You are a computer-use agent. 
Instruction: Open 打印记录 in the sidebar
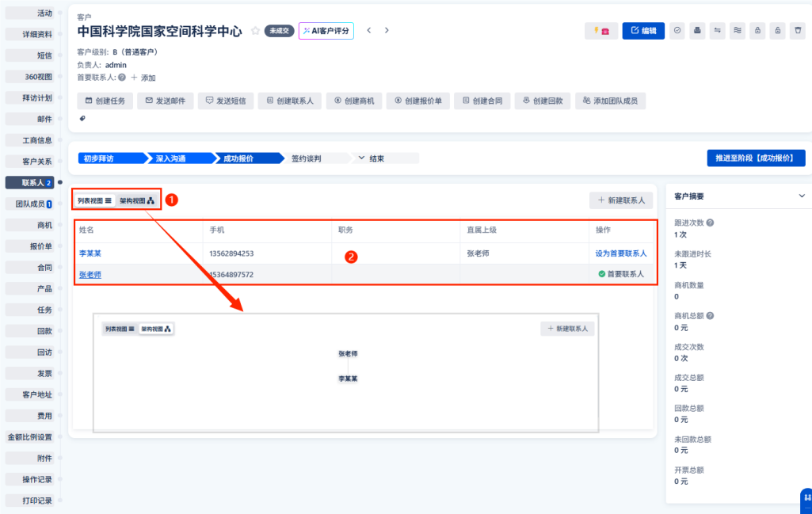pos(29,501)
